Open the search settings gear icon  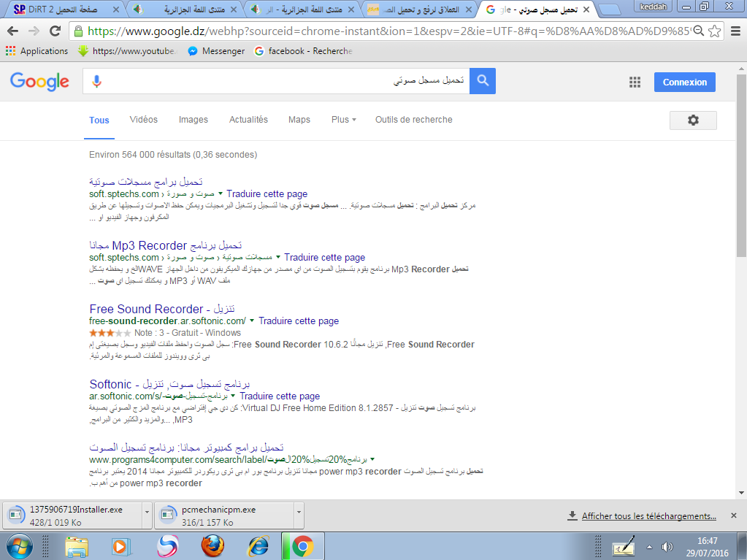click(x=693, y=120)
